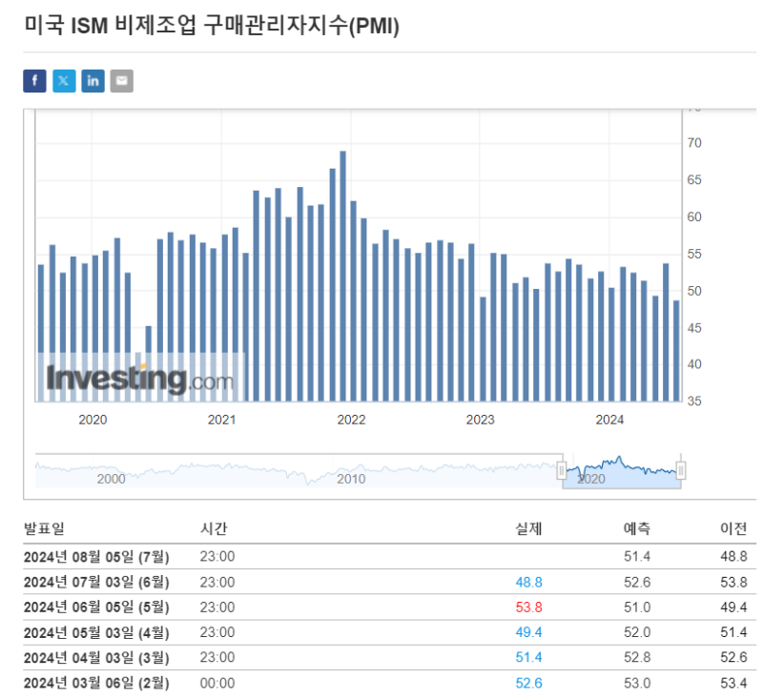763x700 pixels.
Task: Click the left handle of range slider
Action: click(562, 470)
